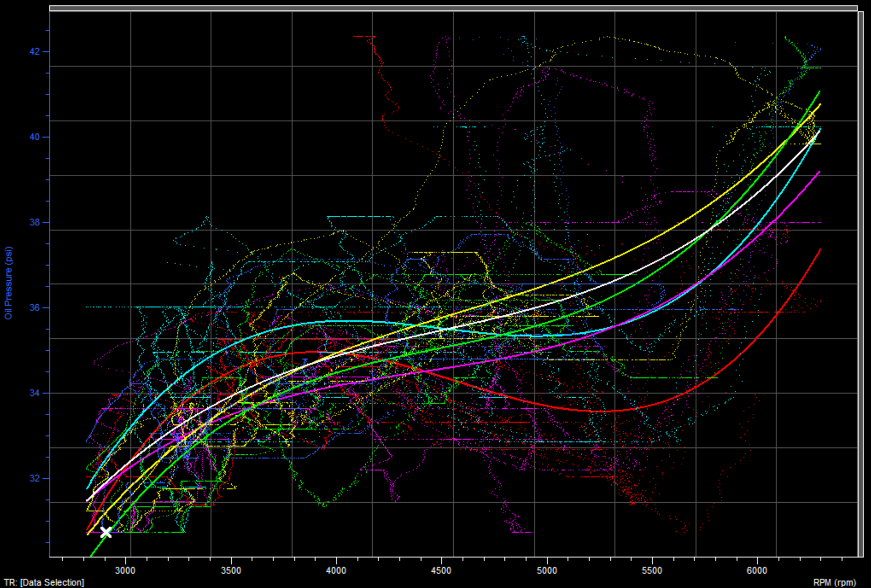Click the 38 tick on oil pressure axis
The height and width of the screenshot is (588, 871).
coord(34,222)
